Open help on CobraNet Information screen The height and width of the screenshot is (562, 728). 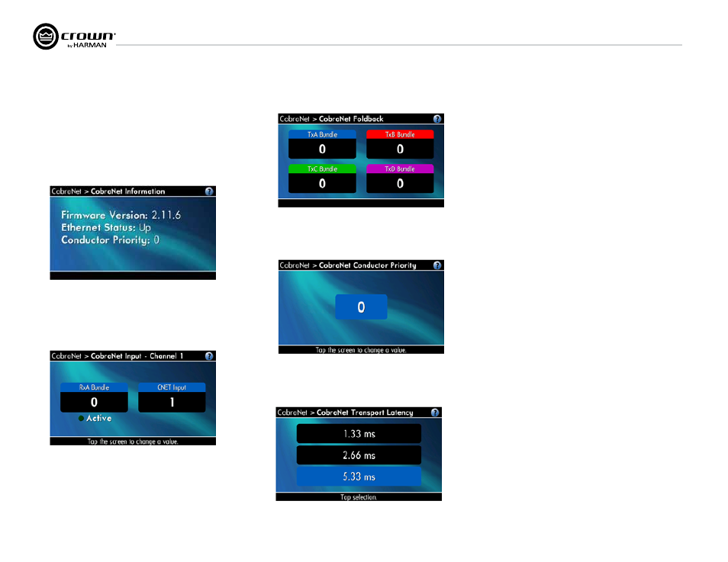click(x=209, y=191)
